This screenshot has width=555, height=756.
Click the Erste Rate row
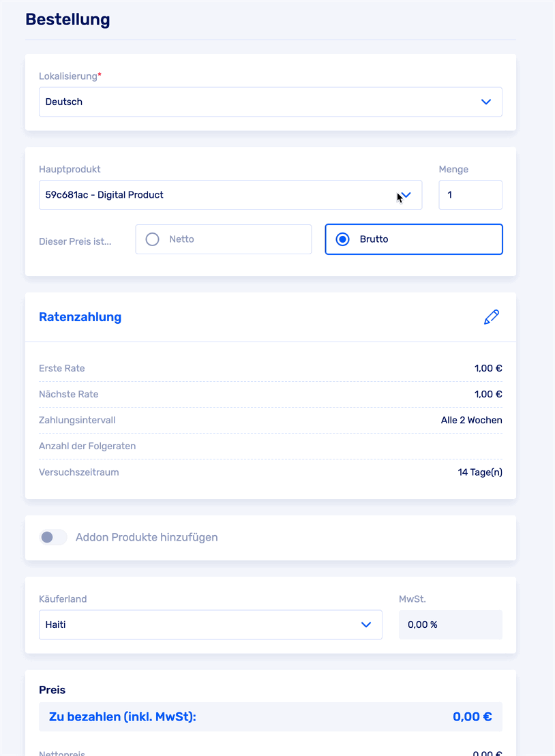pyautogui.click(x=270, y=369)
